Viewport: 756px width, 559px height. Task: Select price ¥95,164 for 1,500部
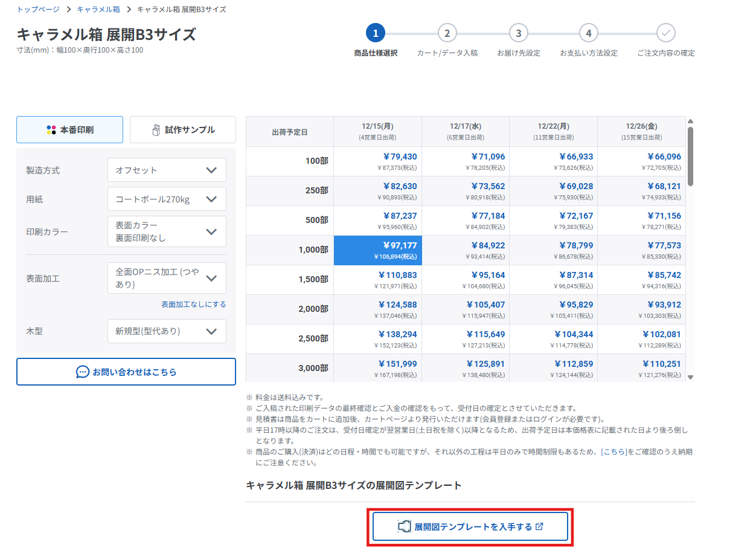click(466, 280)
